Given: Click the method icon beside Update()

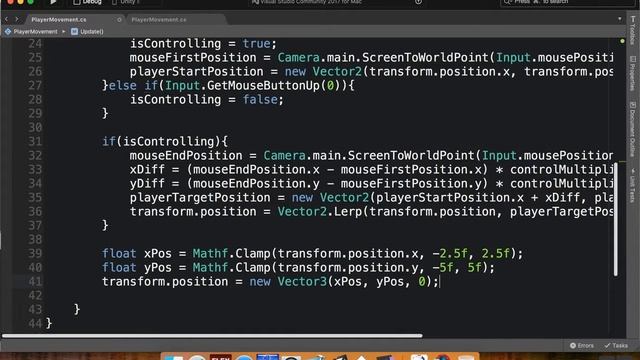Looking at the screenshot, I should [x=74, y=31].
